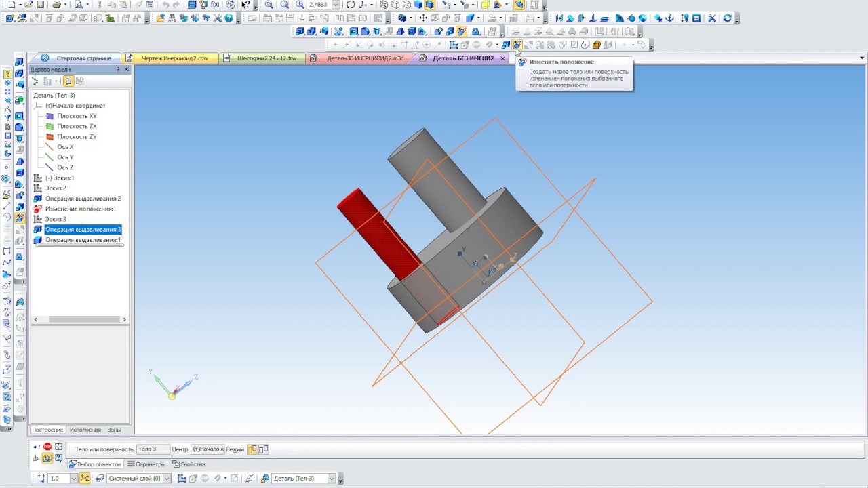Click the New document icon
This screenshot has width=868, height=488.
pos(12,5)
